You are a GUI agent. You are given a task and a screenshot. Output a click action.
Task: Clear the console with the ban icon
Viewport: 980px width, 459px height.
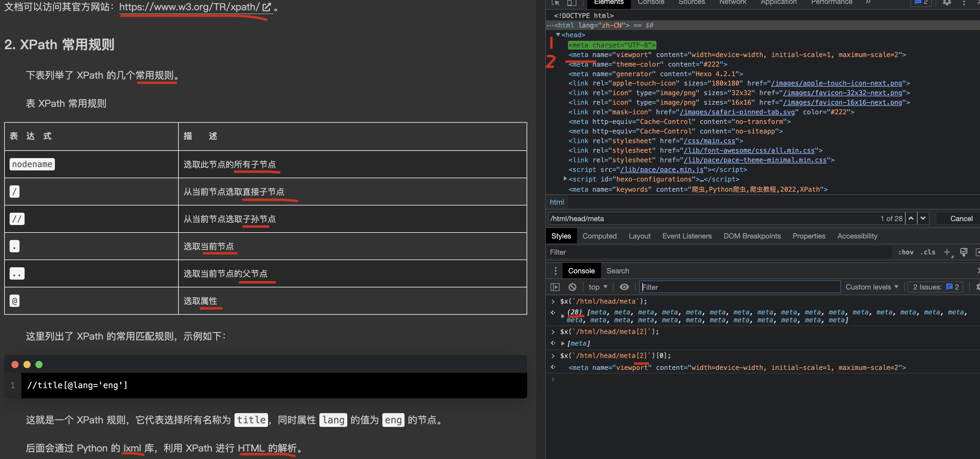click(x=572, y=287)
